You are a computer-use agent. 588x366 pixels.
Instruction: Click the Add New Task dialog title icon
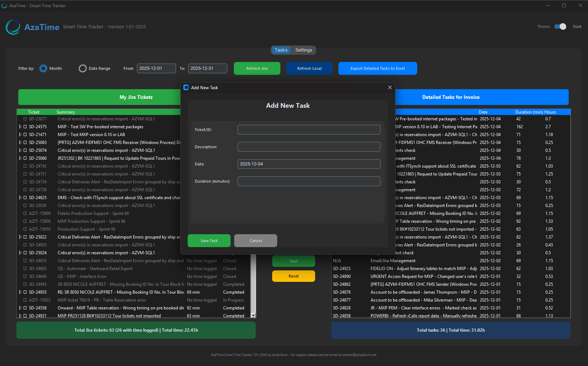(186, 87)
